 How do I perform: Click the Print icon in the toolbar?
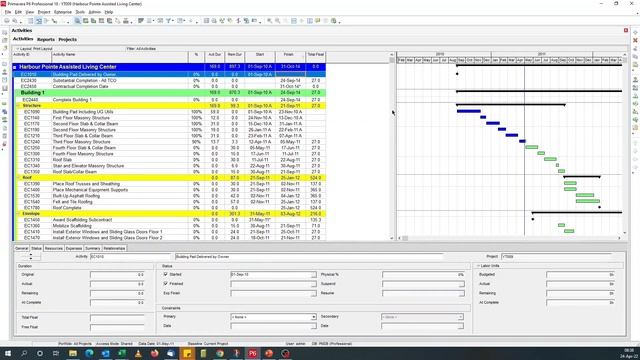7,21
